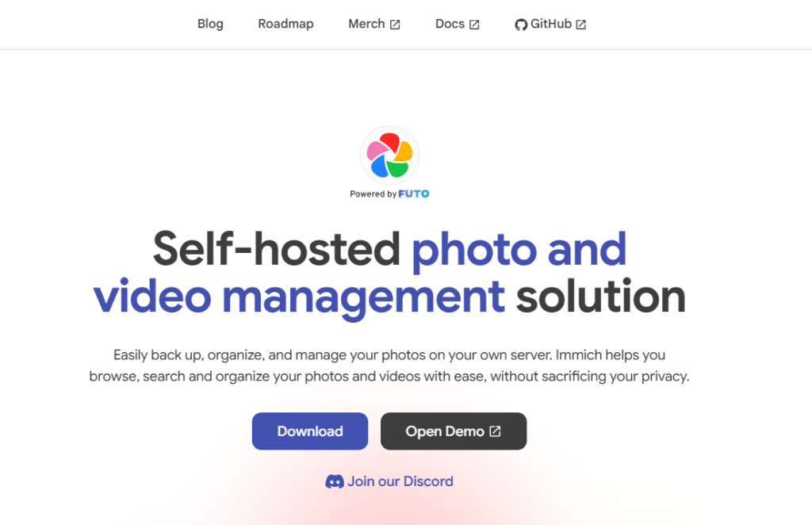Open the Blog page
Image resolution: width=812 pixels, height=525 pixels.
pos(210,24)
